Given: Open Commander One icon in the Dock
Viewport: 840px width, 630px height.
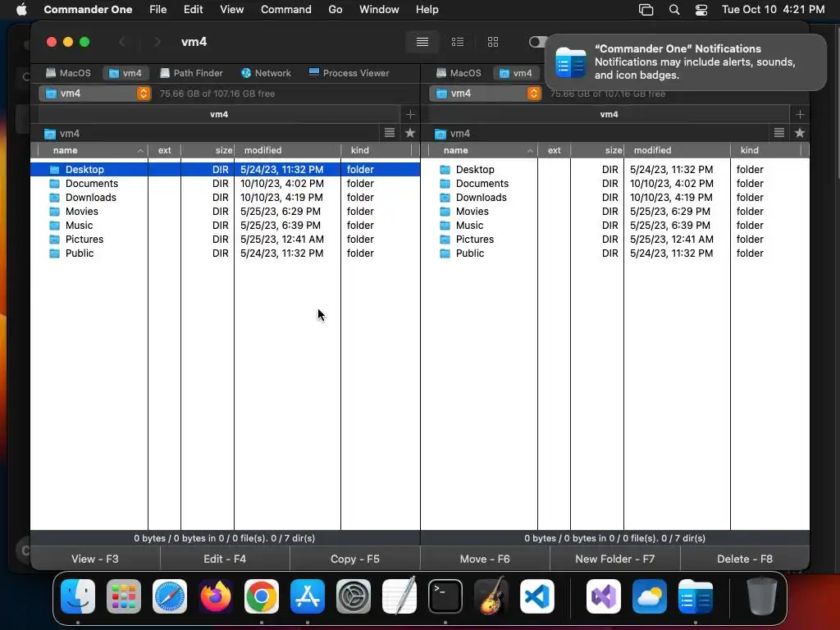Looking at the screenshot, I should (x=696, y=596).
